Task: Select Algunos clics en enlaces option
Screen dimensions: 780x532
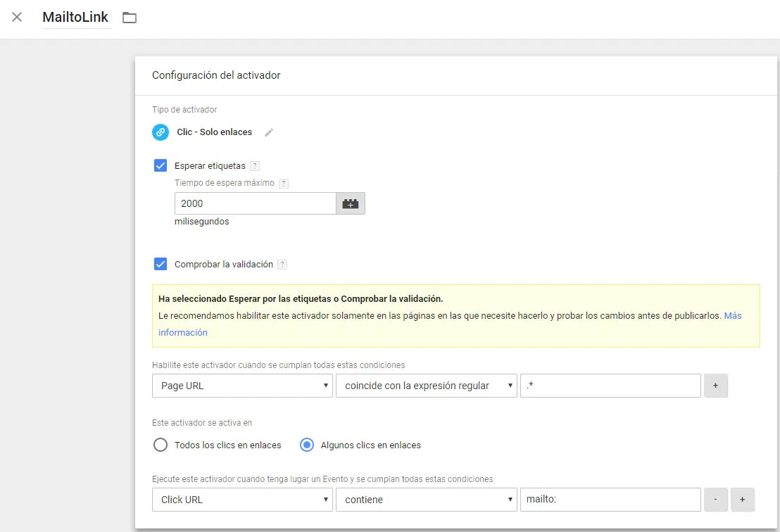Action: (307, 445)
